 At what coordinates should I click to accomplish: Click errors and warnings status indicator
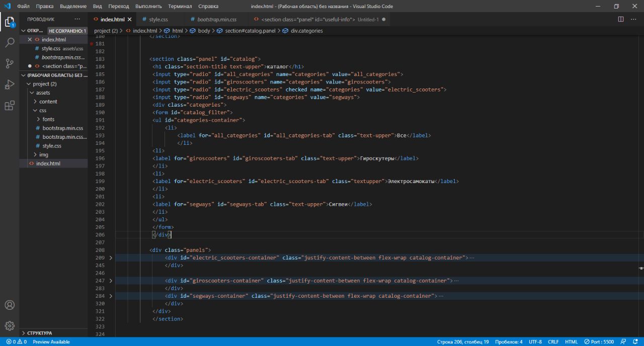[x=16, y=342]
